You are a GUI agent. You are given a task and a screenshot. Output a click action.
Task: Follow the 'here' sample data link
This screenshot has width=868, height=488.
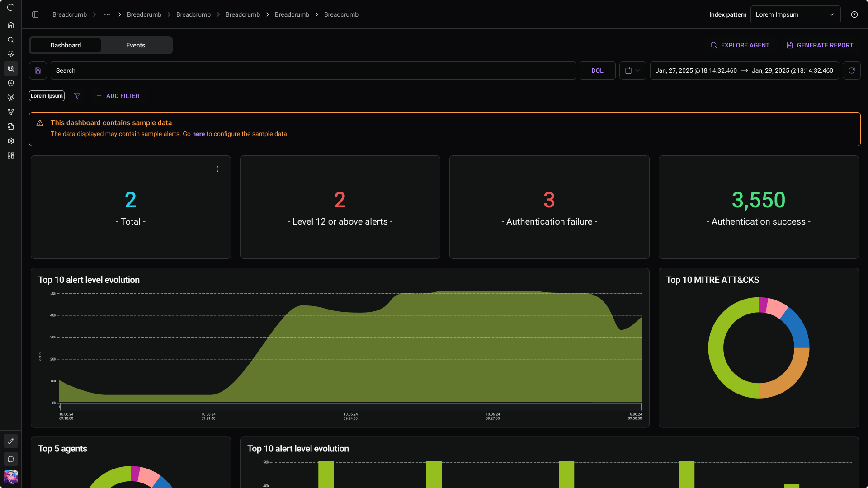(x=198, y=134)
